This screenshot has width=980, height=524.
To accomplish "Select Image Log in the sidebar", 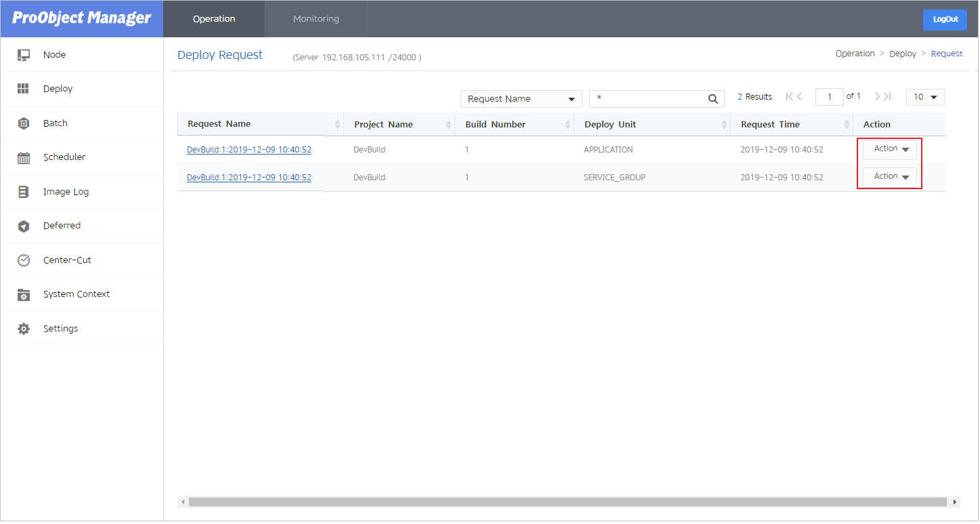I will (82, 192).
